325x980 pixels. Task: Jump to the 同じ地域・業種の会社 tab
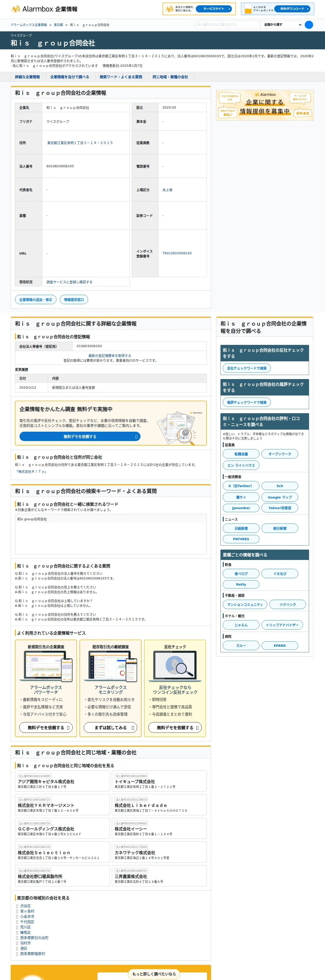pyautogui.click(x=170, y=77)
